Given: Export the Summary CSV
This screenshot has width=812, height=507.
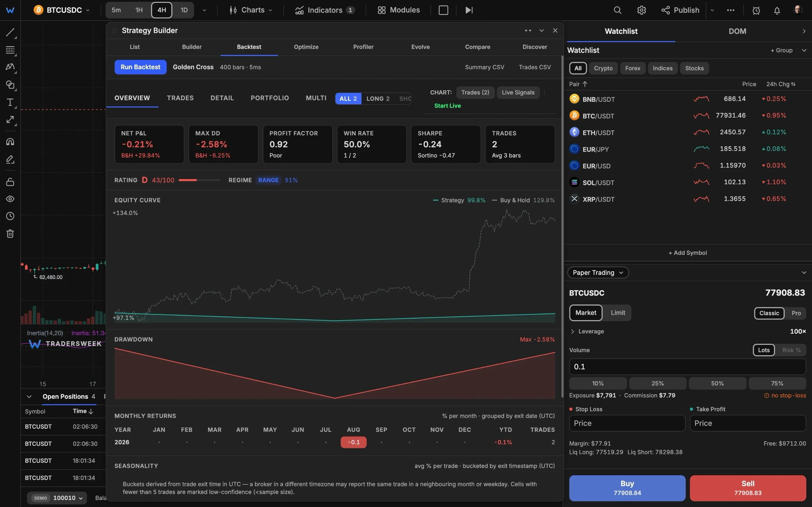Looking at the screenshot, I should coord(484,67).
